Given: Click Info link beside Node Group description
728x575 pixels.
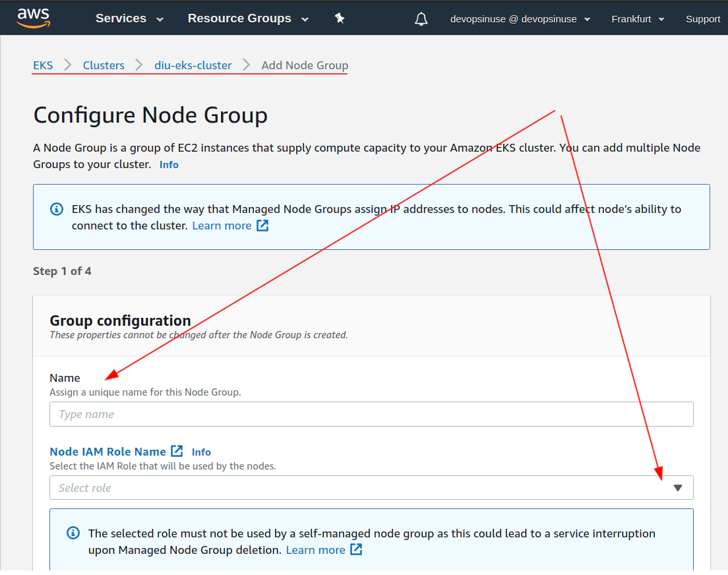Looking at the screenshot, I should pos(169,164).
